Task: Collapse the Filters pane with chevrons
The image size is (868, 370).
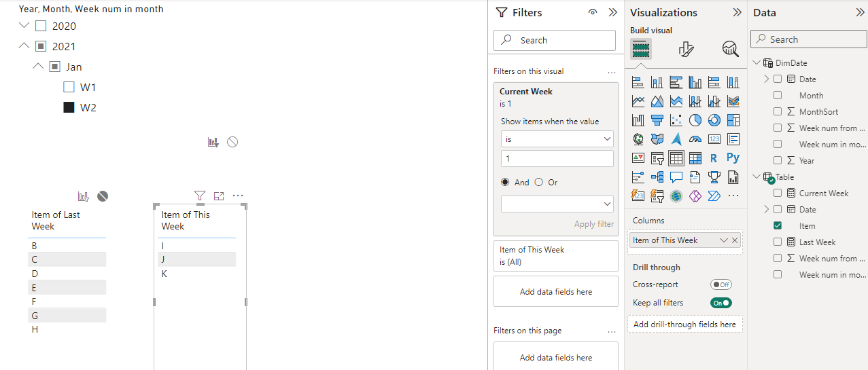Action: (612, 12)
